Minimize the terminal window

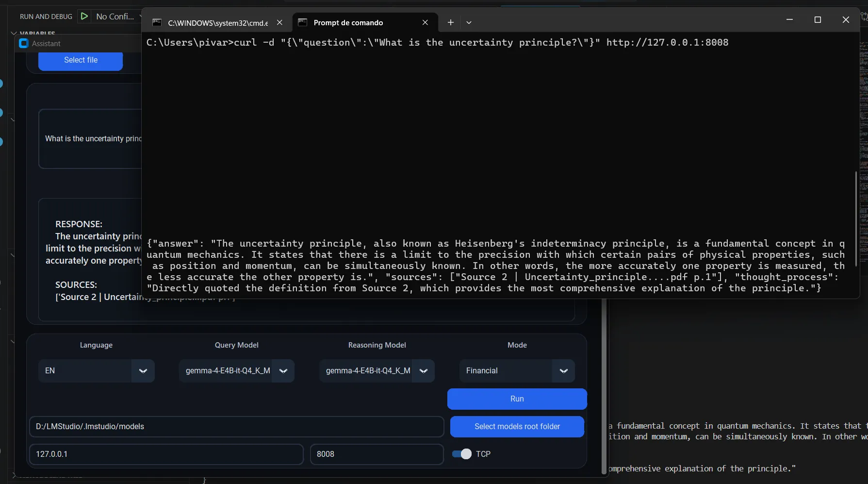coord(789,19)
